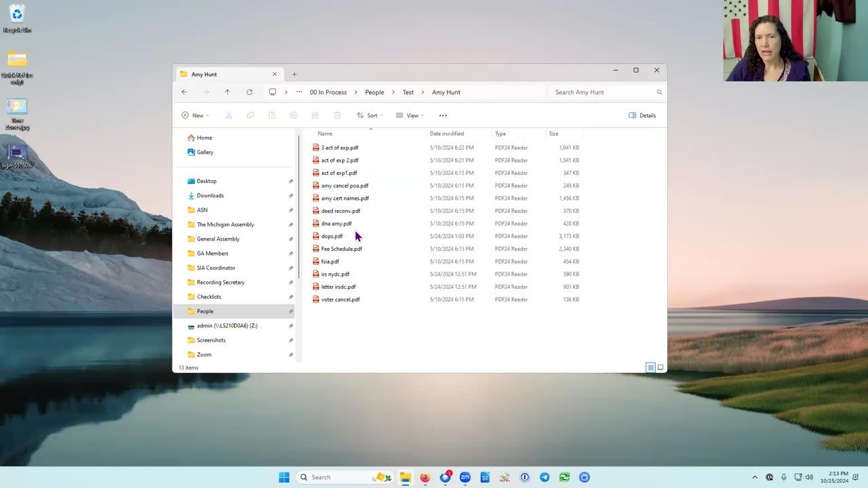Click the New button in the toolbar
868x488 pixels.
195,115
